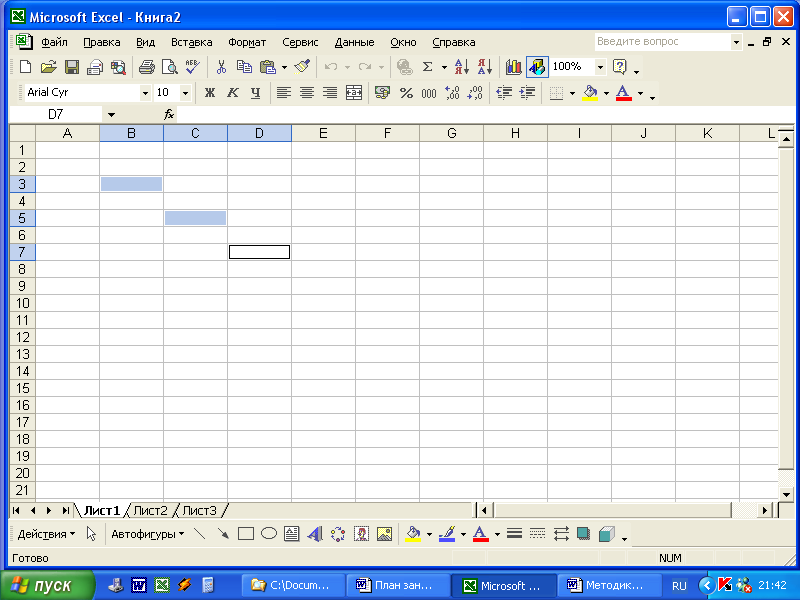Open the Name Box dropdown arrow

pyautogui.click(x=111, y=115)
